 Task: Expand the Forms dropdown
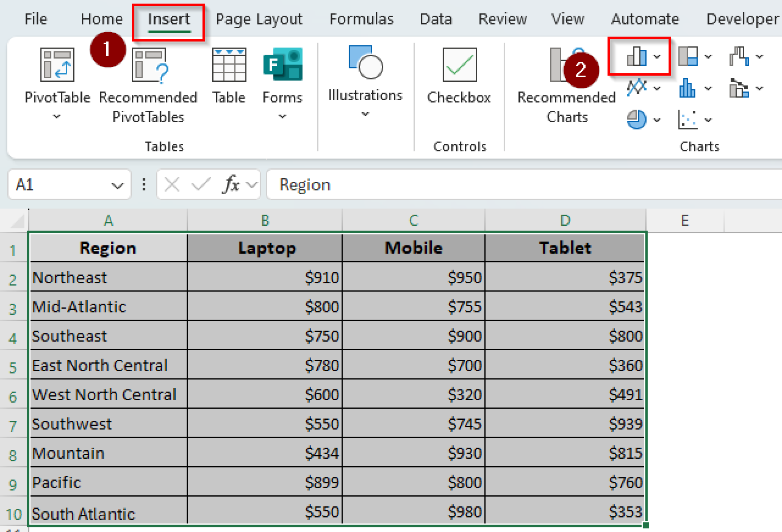click(x=281, y=116)
